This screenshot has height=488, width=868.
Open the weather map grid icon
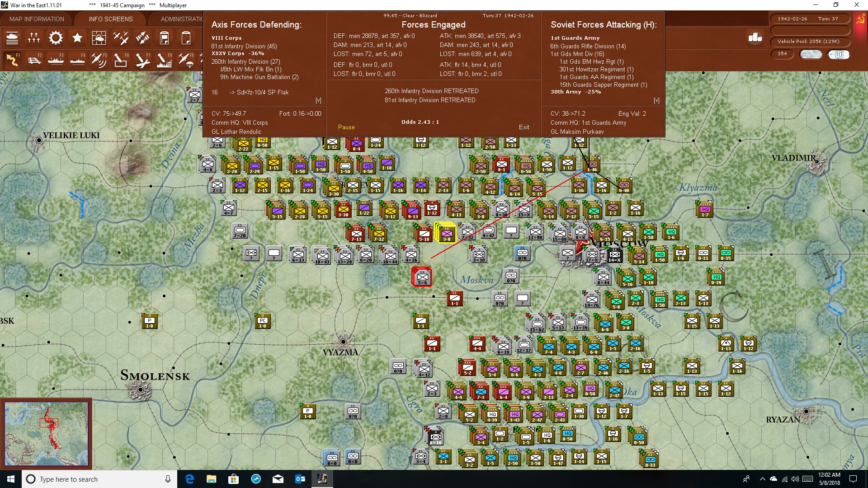pos(99,38)
